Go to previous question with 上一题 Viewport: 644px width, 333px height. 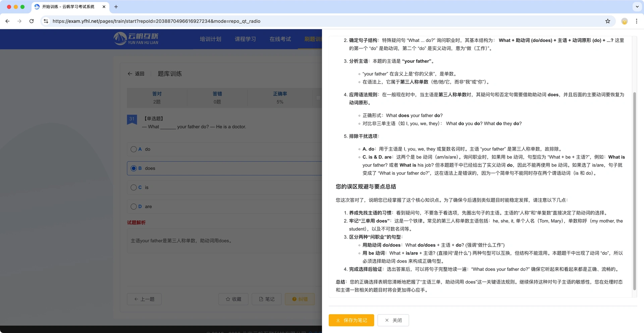(x=144, y=299)
